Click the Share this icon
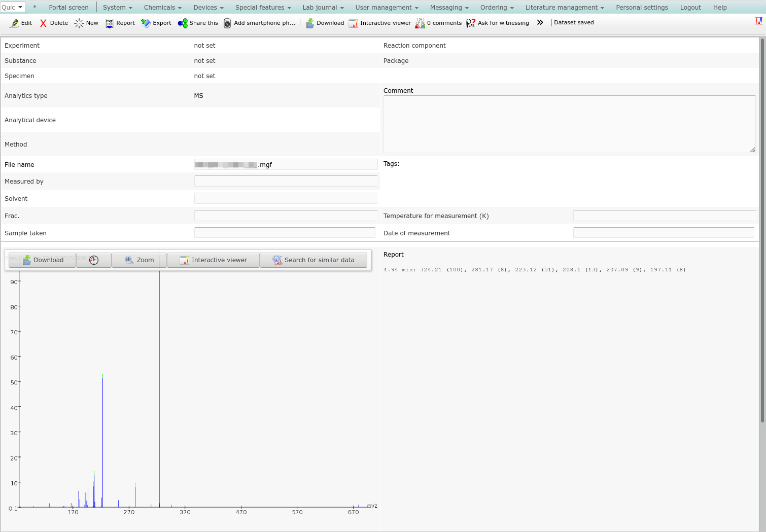Image resolution: width=766 pixels, height=532 pixels. coord(183,23)
